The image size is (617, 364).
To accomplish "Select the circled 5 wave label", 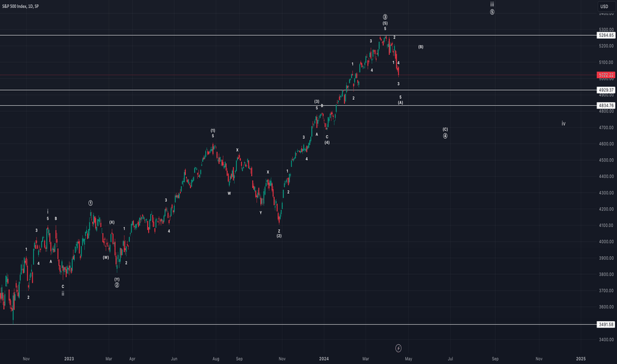I will (x=492, y=12).
